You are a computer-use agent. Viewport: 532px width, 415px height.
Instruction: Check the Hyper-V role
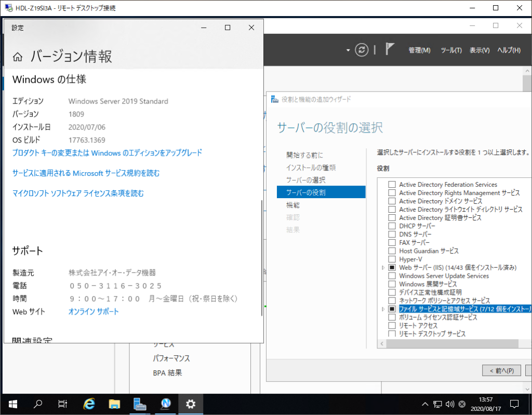pos(392,259)
